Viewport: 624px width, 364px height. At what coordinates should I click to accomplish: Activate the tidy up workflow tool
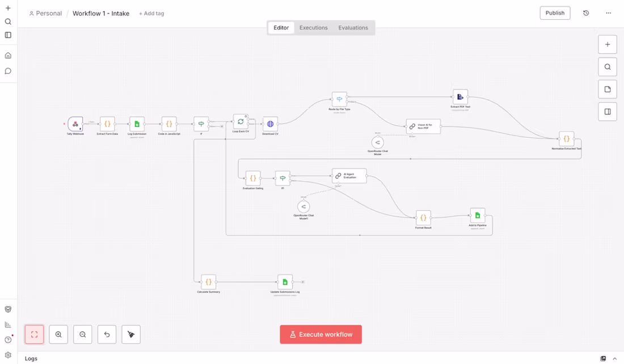point(131,334)
